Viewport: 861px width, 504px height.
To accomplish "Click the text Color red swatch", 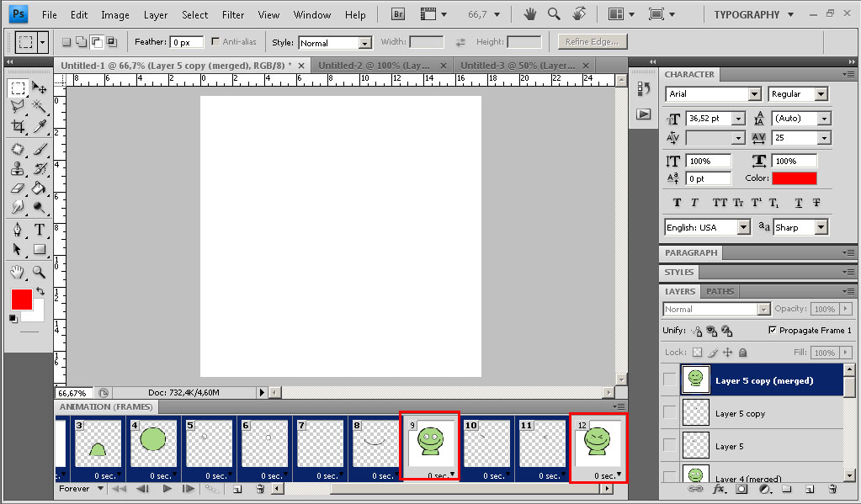I will (x=794, y=178).
